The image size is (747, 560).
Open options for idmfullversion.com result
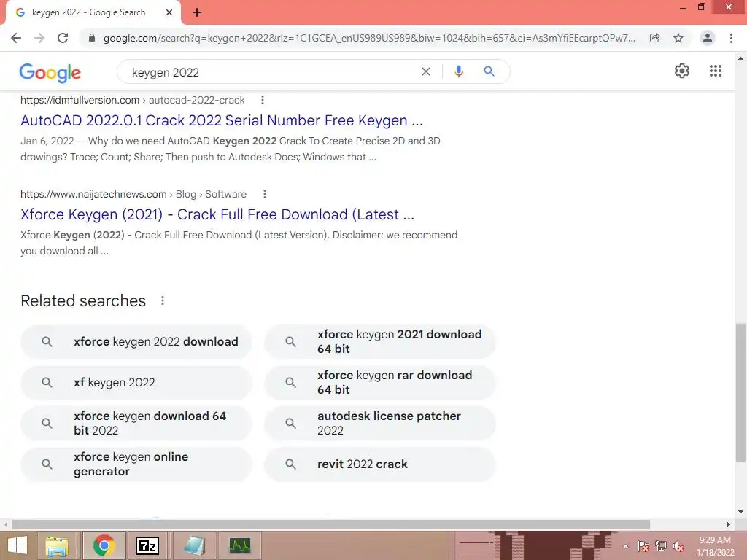(x=263, y=100)
